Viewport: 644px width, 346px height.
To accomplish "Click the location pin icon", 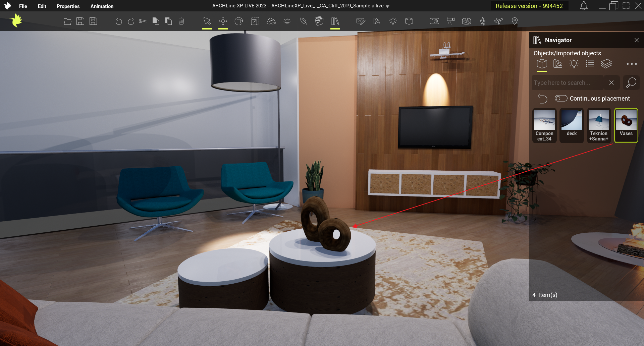I will point(515,21).
